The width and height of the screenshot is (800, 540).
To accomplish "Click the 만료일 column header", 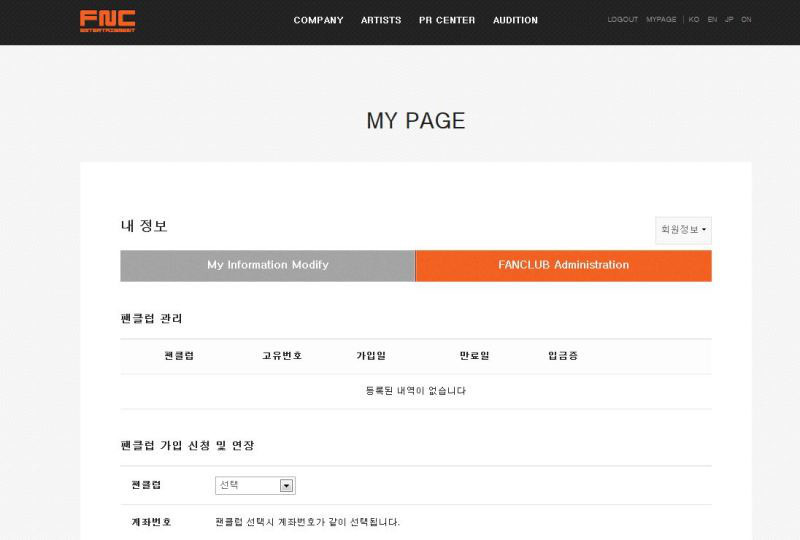I will click(x=474, y=356).
